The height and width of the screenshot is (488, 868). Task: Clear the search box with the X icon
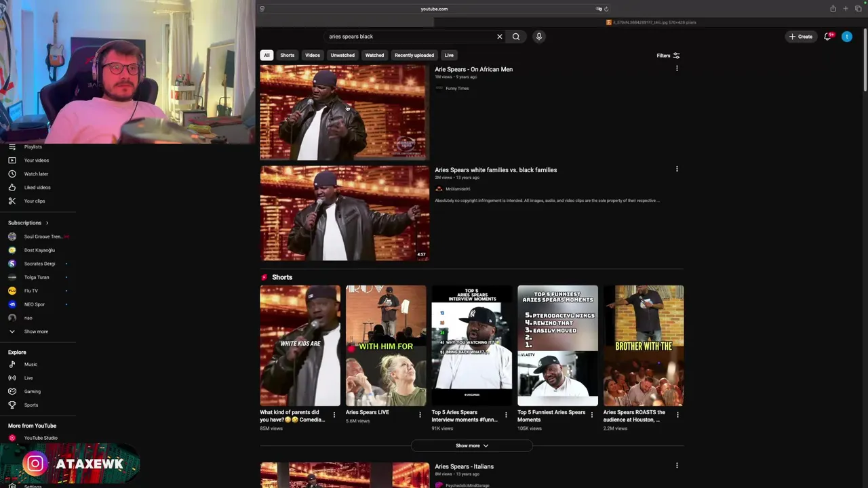[x=500, y=37]
